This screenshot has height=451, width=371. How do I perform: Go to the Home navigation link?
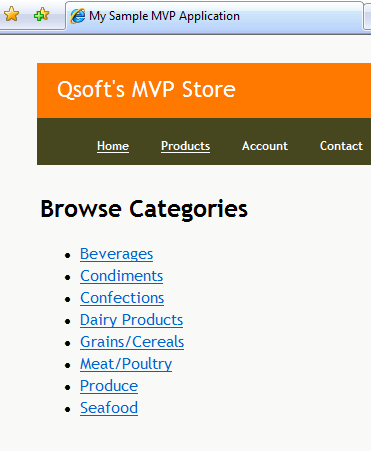pyautogui.click(x=113, y=146)
